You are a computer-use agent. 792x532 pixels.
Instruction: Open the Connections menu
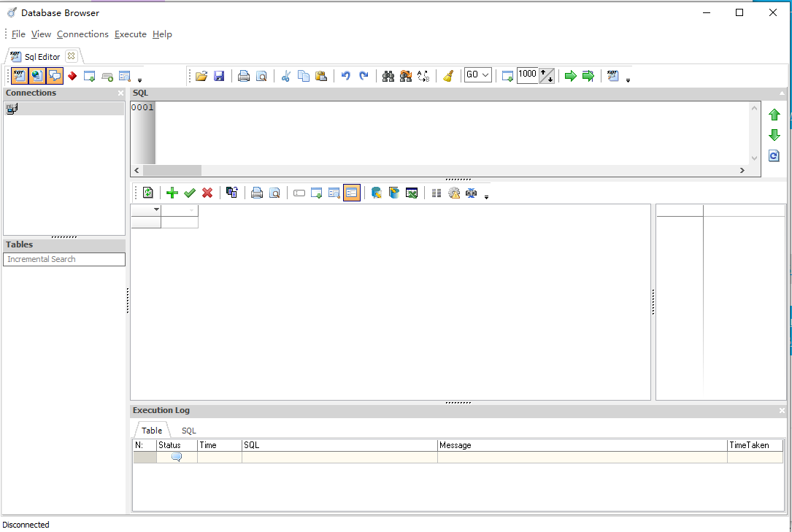tap(82, 34)
